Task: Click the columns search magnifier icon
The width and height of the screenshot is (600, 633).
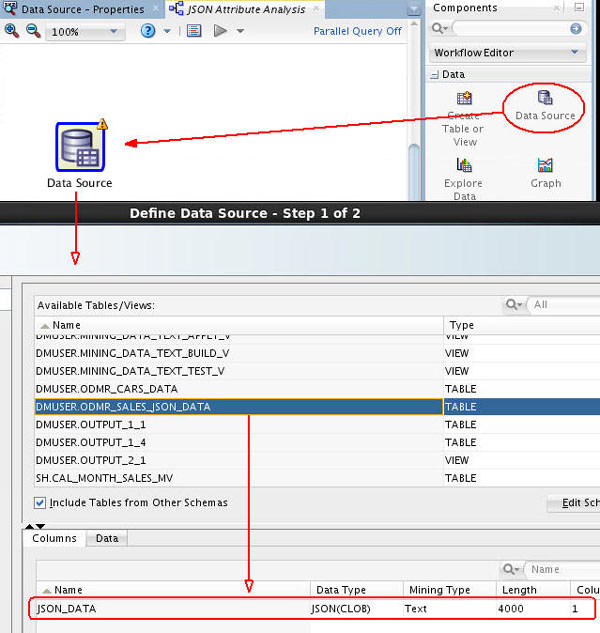Action: click(511, 569)
